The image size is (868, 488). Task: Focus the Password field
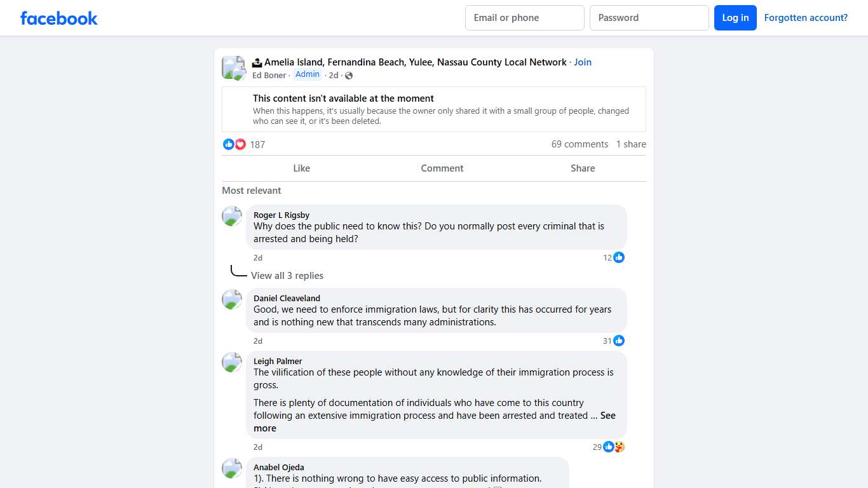pyautogui.click(x=649, y=18)
